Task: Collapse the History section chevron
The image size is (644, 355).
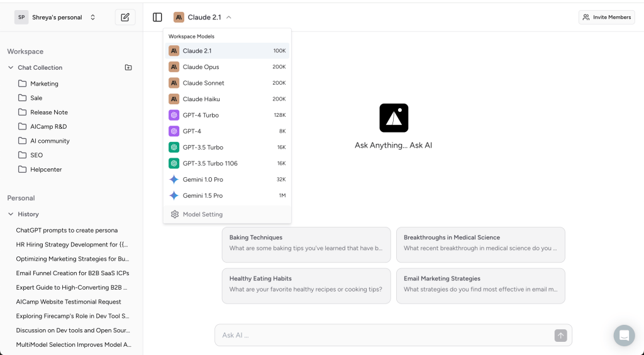Action: [11, 214]
